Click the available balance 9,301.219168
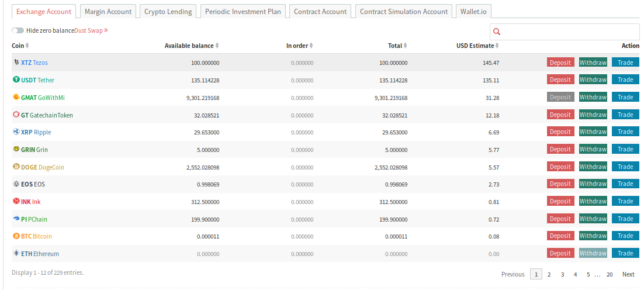644x290 pixels. (203, 98)
